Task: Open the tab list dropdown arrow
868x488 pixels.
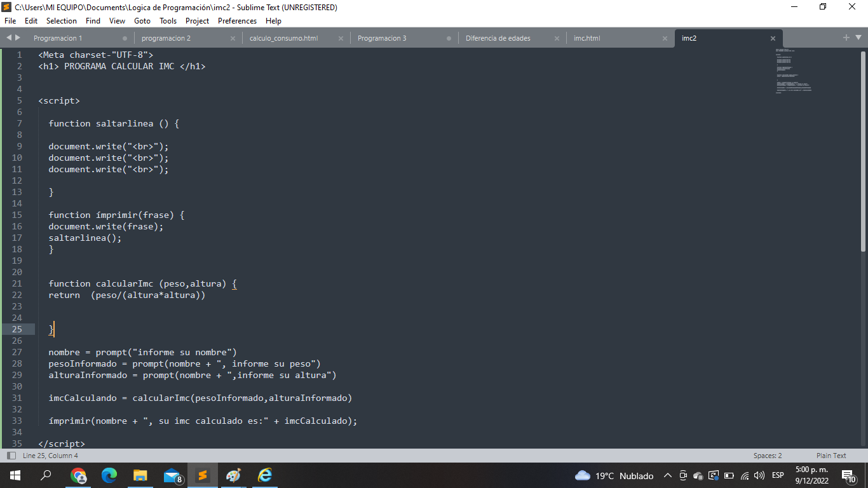Action: click(x=858, y=37)
